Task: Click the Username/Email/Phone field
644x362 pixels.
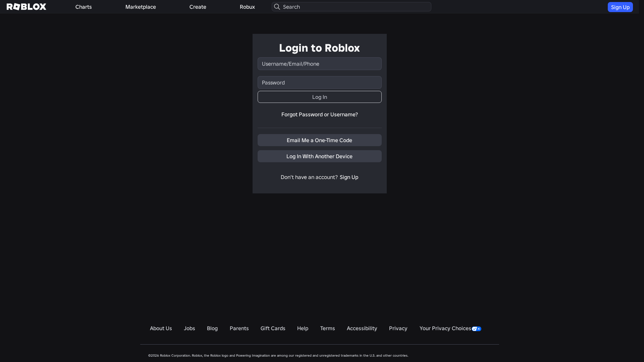Action: click(x=320, y=64)
